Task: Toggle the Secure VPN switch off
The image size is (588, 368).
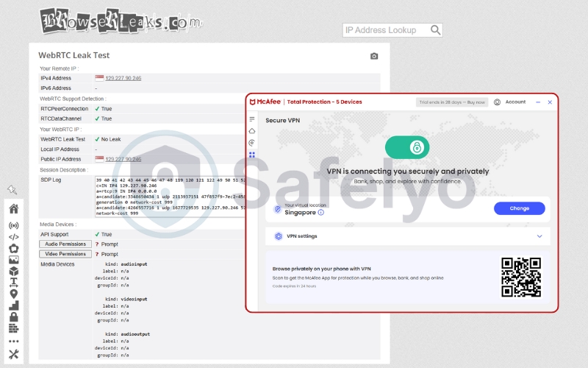Action: pos(407,147)
